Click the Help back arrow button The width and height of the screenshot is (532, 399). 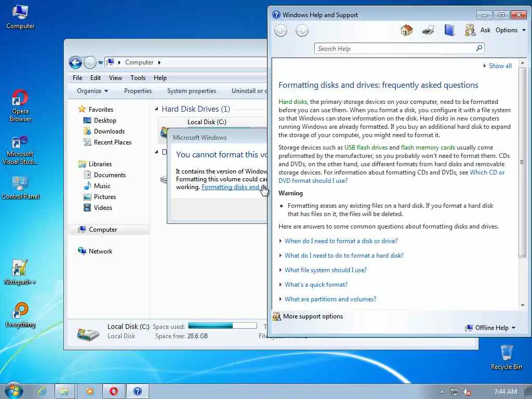click(281, 31)
